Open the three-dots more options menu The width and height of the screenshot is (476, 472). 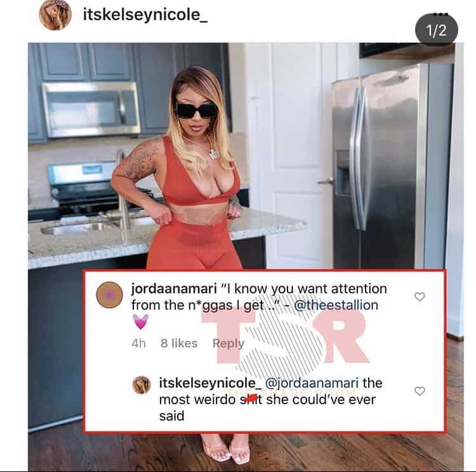click(x=440, y=14)
